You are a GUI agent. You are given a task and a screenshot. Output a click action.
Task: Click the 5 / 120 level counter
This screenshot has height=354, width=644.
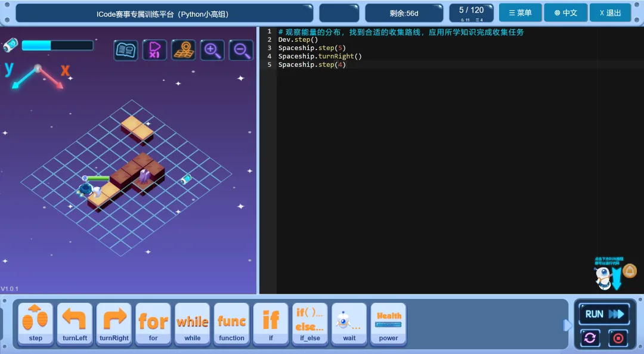point(471,13)
